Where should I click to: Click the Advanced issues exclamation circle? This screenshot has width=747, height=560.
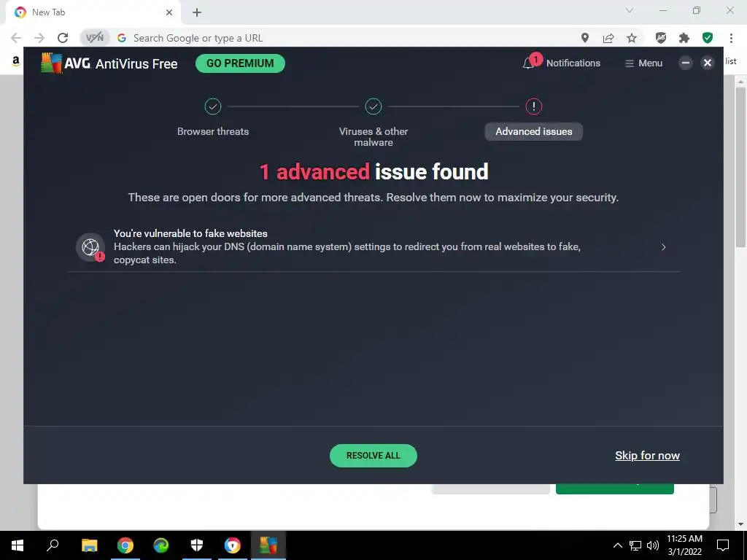(x=533, y=106)
